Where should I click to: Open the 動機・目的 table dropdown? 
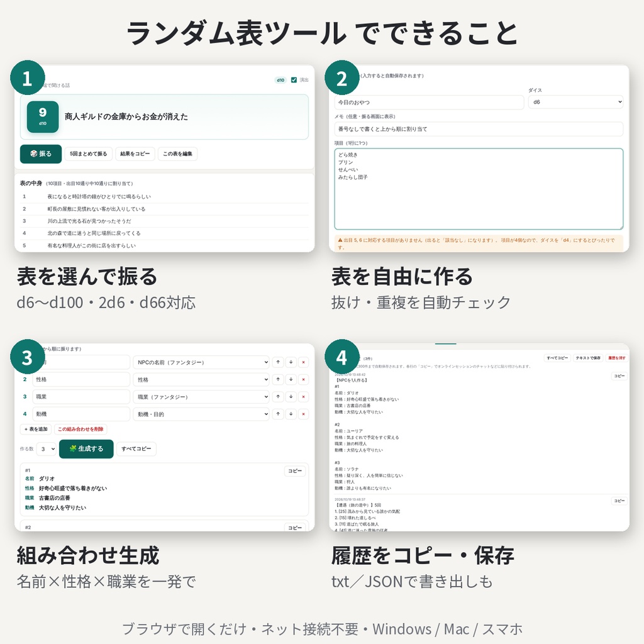coord(201,414)
